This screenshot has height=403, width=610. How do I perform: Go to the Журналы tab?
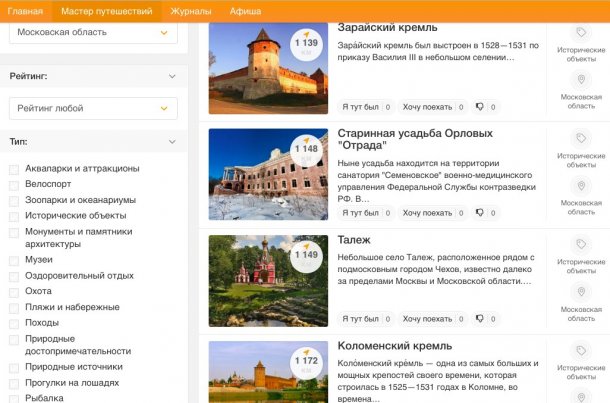[191, 11]
